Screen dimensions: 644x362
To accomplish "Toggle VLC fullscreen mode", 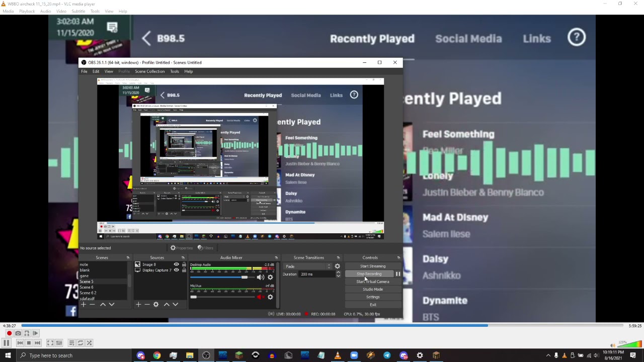I will tap(50, 343).
